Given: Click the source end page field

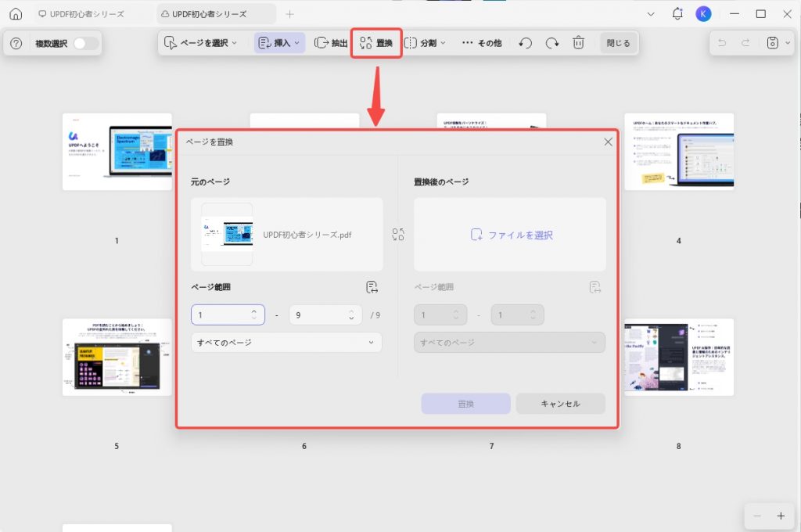Looking at the screenshot, I should pos(325,315).
